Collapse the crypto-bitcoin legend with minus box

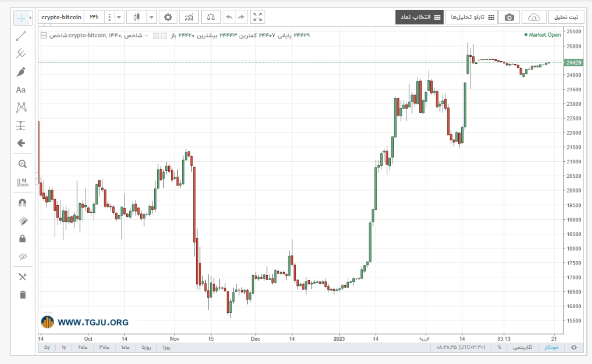click(44, 35)
